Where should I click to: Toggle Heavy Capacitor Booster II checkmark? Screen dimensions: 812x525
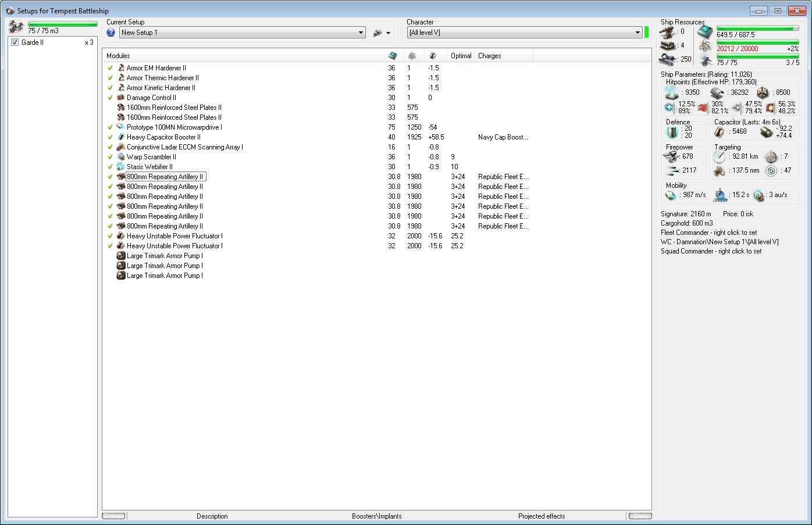click(x=110, y=137)
